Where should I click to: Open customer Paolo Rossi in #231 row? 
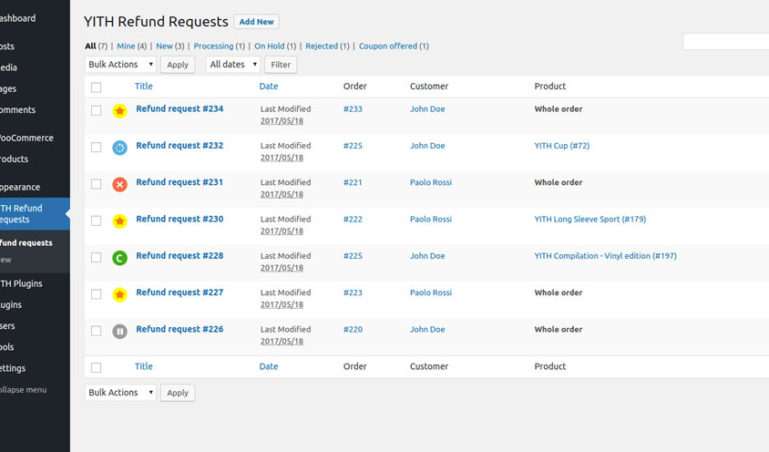[x=431, y=182]
